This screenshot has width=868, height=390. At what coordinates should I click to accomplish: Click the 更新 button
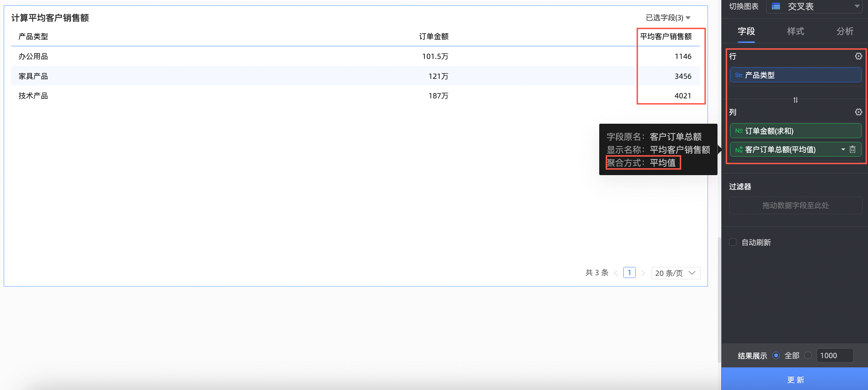[795, 379]
